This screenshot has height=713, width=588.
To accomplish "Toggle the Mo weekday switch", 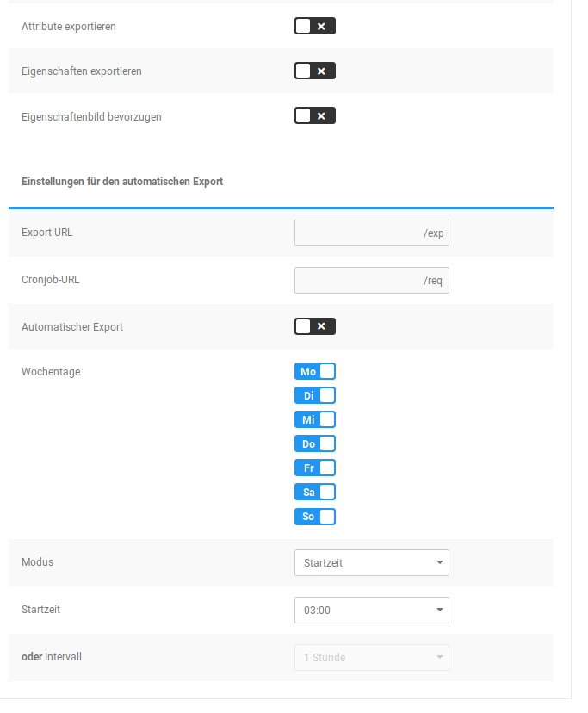I will point(314,372).
